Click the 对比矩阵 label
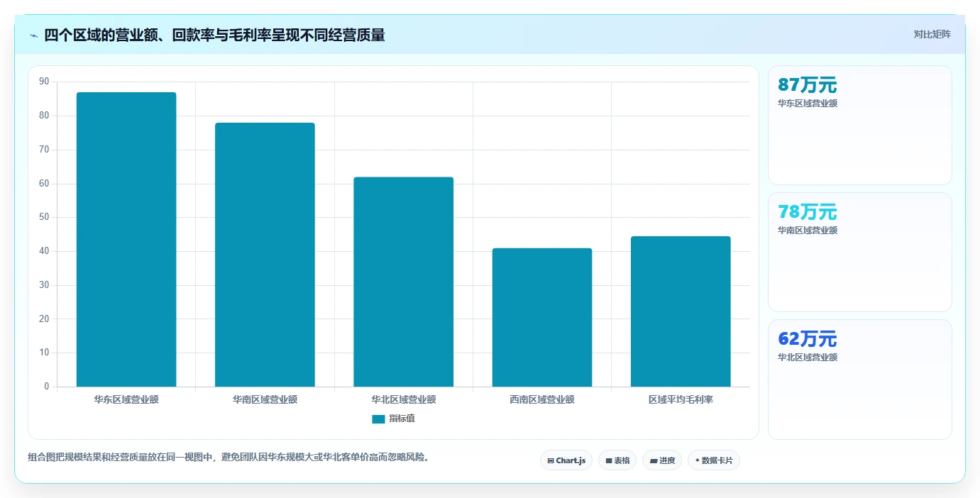 click(932, 34)
